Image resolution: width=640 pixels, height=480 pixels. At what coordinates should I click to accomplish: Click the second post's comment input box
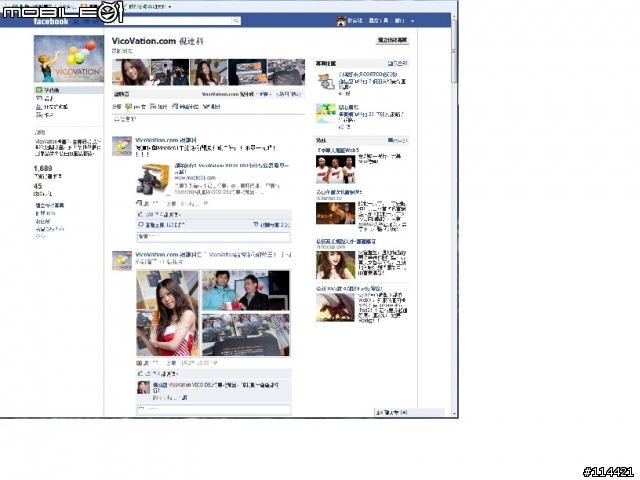click(213, 409)
